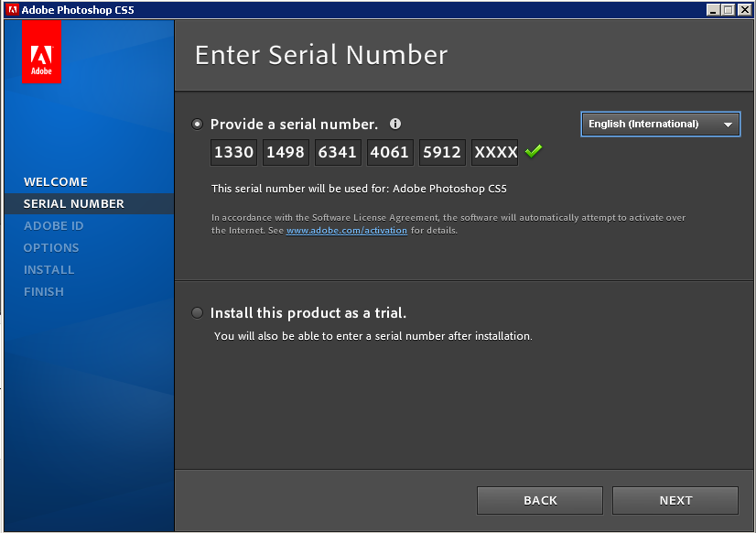Viewport: 756px width, 533px height.
Task: Click the Install step in the sidebar
Action: pos(49,269)
